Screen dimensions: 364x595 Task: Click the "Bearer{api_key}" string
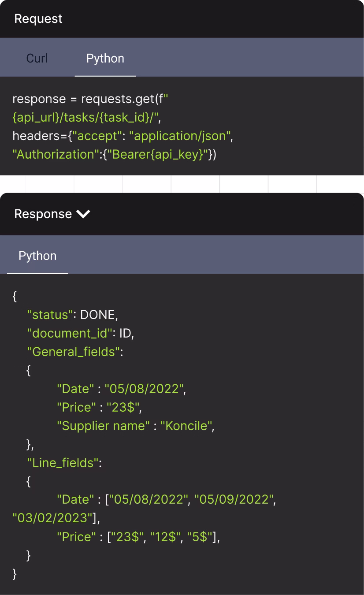tap(158, 155)
